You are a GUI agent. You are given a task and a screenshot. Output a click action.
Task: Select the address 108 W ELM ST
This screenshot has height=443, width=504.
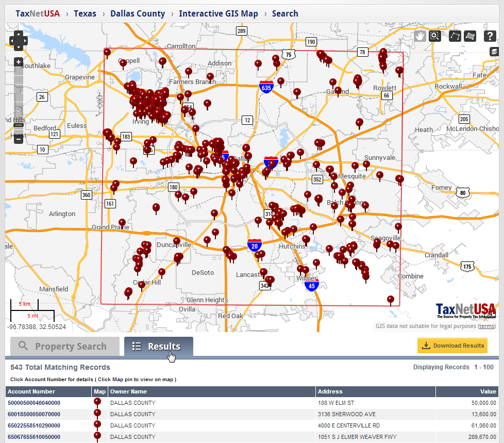tap(336, 403)
